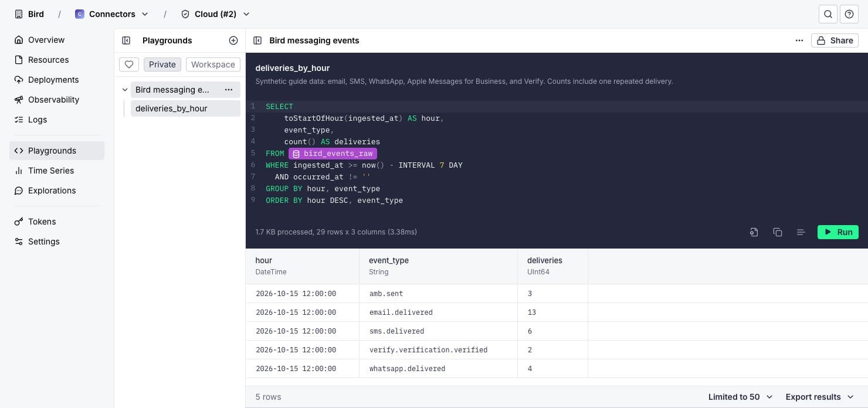Run the deliveries_by_hour query

click(838, 232)
